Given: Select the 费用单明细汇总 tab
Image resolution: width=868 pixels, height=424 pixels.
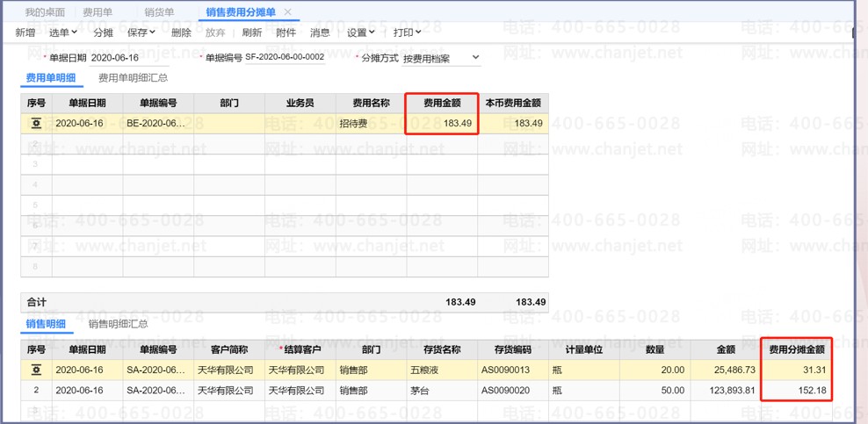Looking at the screenshot, I should click(133, 78).
